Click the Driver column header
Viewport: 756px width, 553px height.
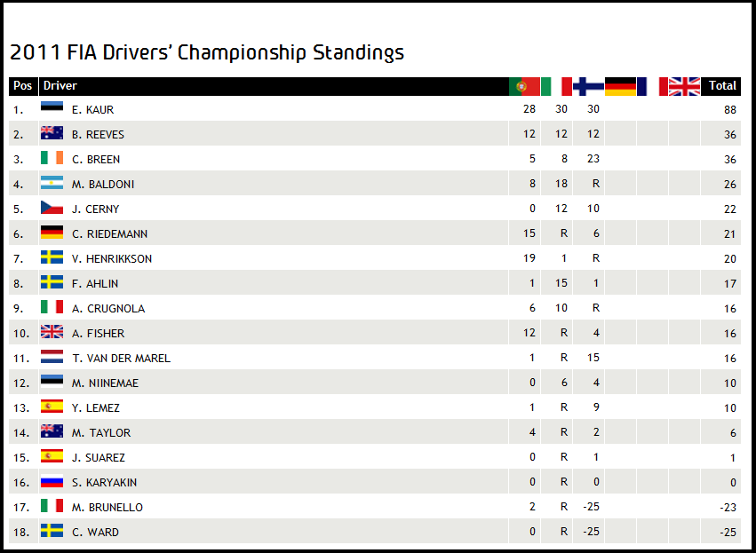pos(60,86)
